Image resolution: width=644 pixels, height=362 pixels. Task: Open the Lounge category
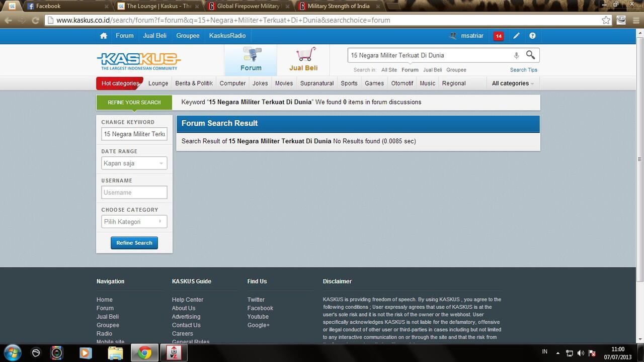[x=158, y=83]
